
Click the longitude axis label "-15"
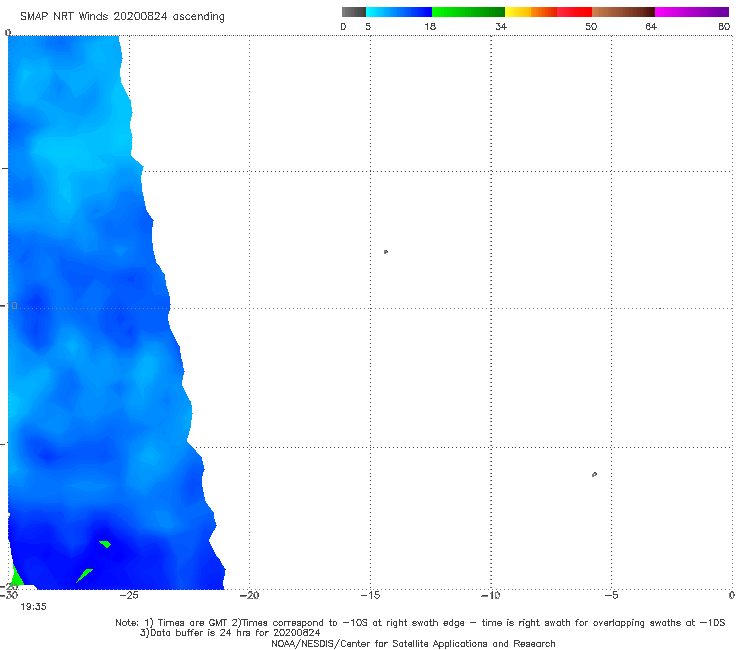370,595
